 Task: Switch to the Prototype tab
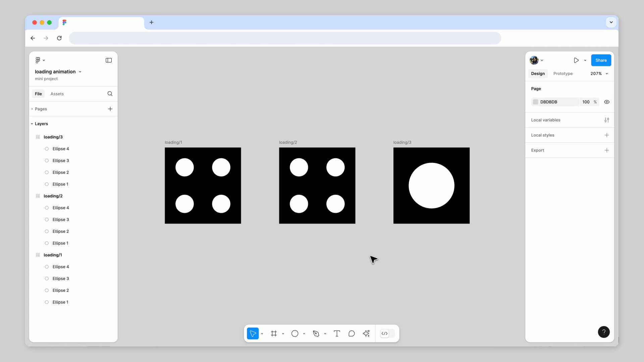pyautogui.click(x=563, y=74)
